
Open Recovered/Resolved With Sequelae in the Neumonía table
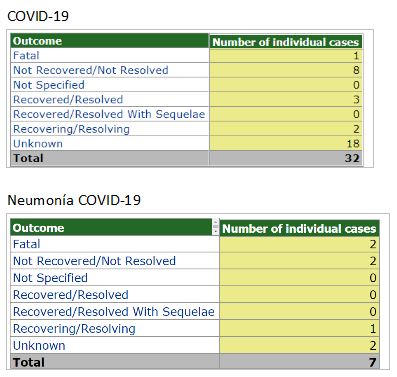[114, 312]
